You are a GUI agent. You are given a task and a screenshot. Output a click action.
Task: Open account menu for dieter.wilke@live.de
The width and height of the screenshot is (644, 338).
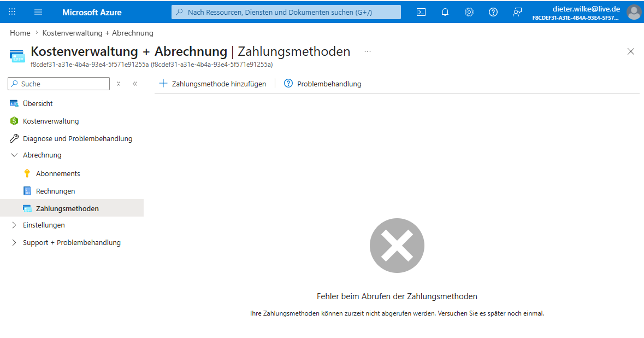(586, 9)
